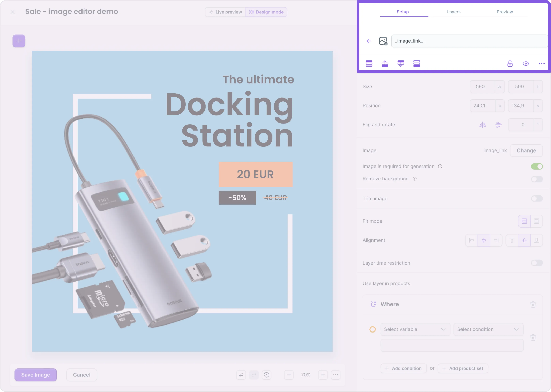The width and height of the screenshot is (551, 392).
Task: Flip the image horizontally
Action: pyautogui.click(x=482, y=125)
